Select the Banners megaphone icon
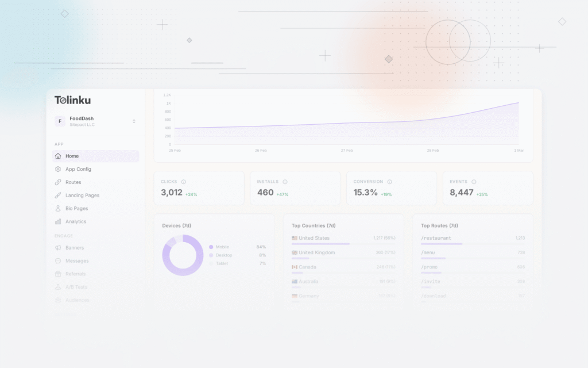 click(x=57, y=248)
